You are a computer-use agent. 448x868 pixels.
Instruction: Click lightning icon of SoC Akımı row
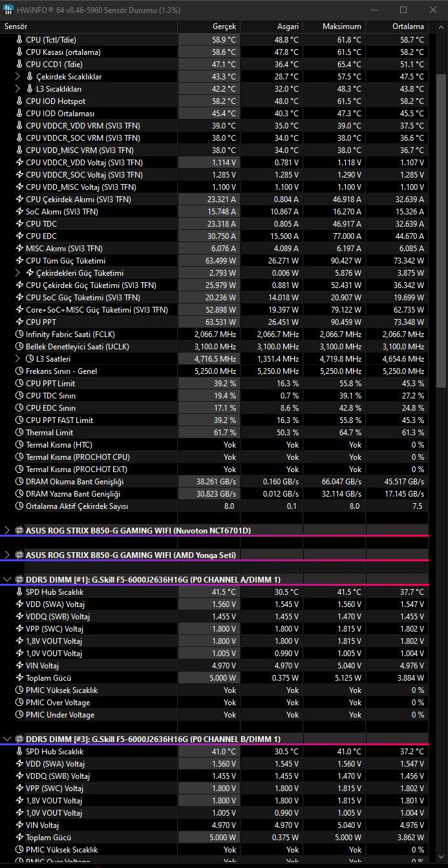(19, 211)
